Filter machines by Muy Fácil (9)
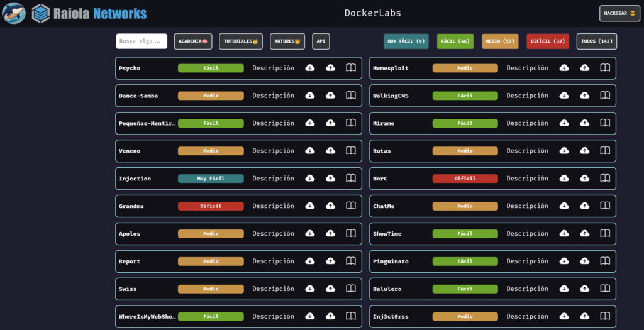This screenshot has height=330, width=644. point(406,41)
